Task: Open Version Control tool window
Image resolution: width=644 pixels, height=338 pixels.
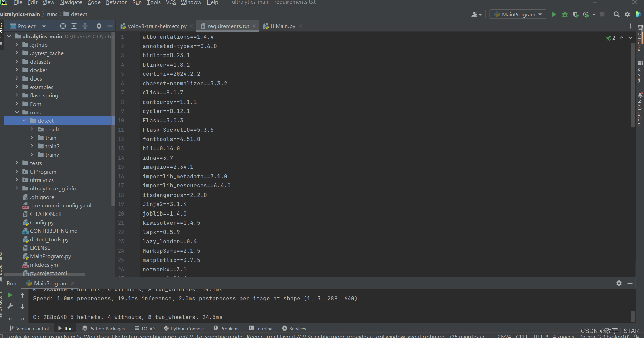Action: coord(29,329)
